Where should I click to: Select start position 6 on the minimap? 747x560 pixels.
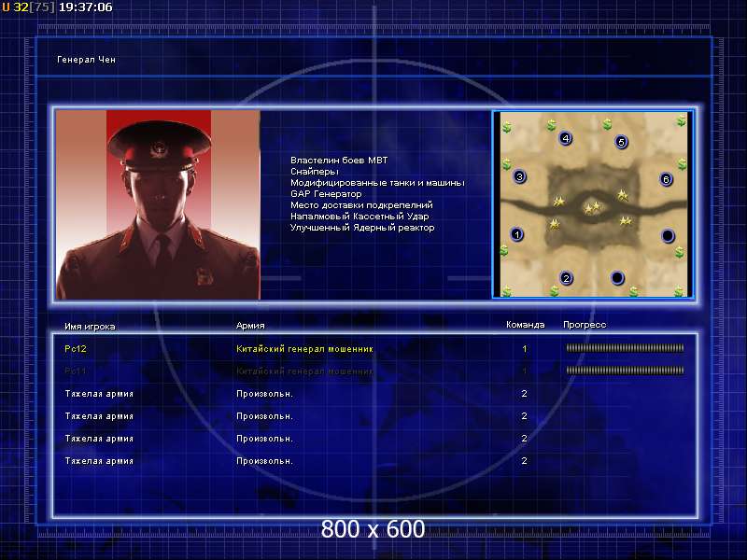pos(666,179)
